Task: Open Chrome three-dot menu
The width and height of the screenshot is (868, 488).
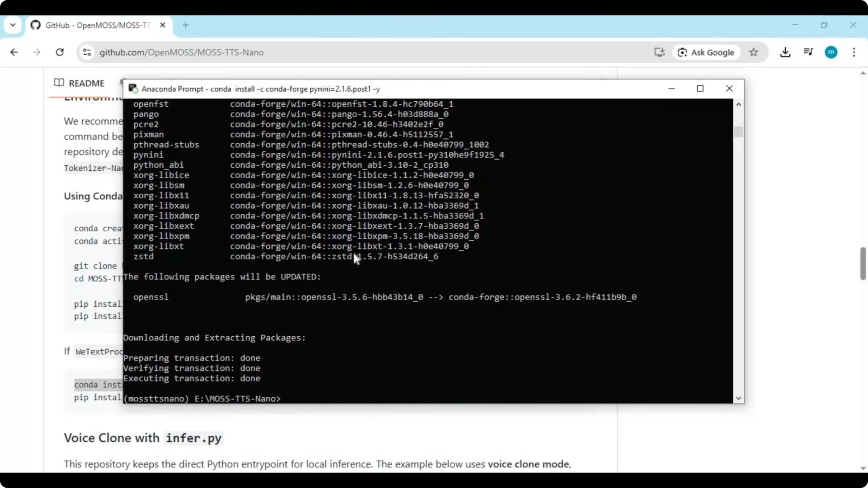Action: (854, 52)
